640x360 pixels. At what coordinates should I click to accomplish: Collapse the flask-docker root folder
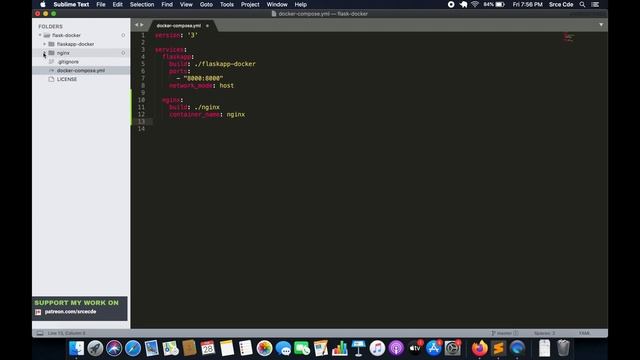point(40,35)
